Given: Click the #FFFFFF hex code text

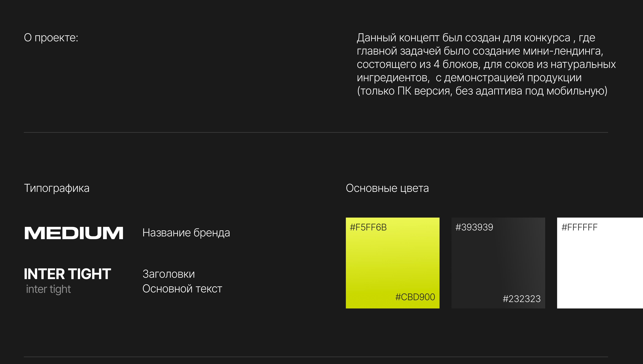Looking at the screenshot, I should pyautogui.click(x=579, y=227).
